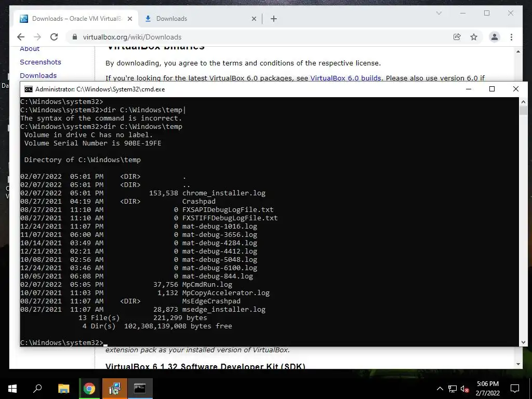Screen dimensions: 532x399
Task: Click Volume Serial Number 90BE-19FE text
Action: click(92, 143)
